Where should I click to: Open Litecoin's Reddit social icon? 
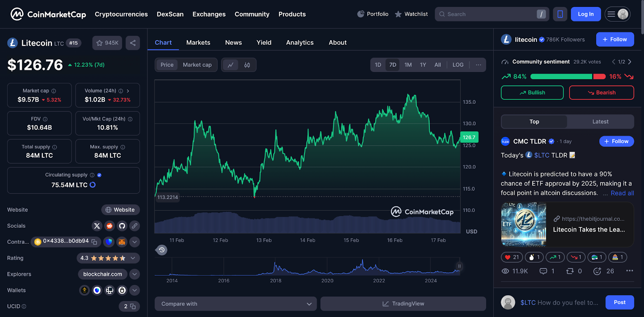pos(109,226)
